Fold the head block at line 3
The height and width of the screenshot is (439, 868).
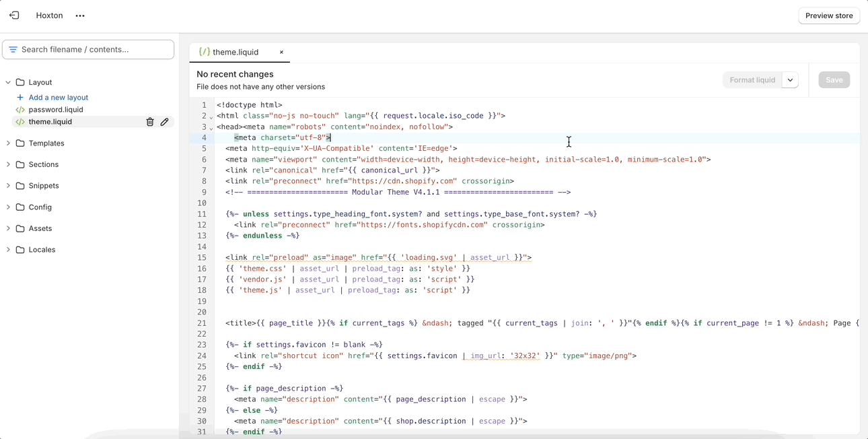coord(211,128)
